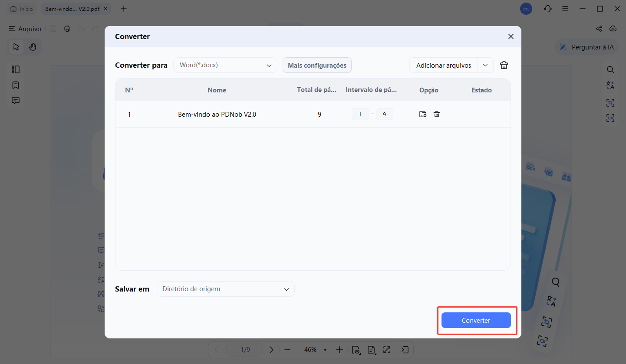Open the Bookmarks panel

point(16,85)
